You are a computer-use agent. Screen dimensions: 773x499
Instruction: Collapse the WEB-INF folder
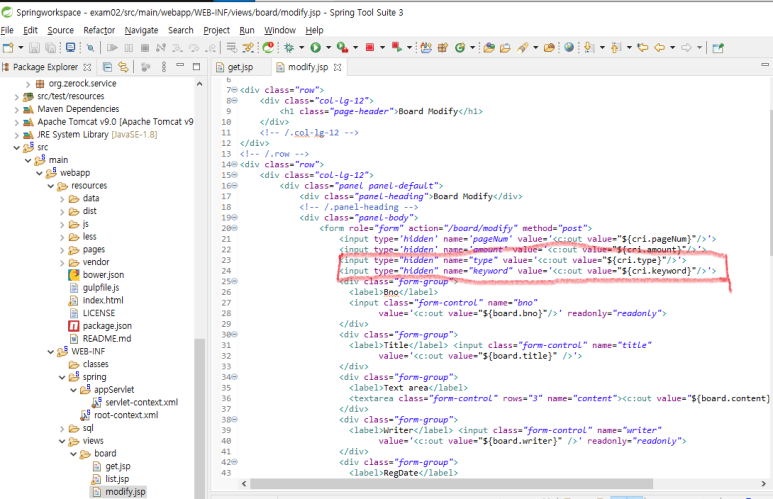(51, 352)
